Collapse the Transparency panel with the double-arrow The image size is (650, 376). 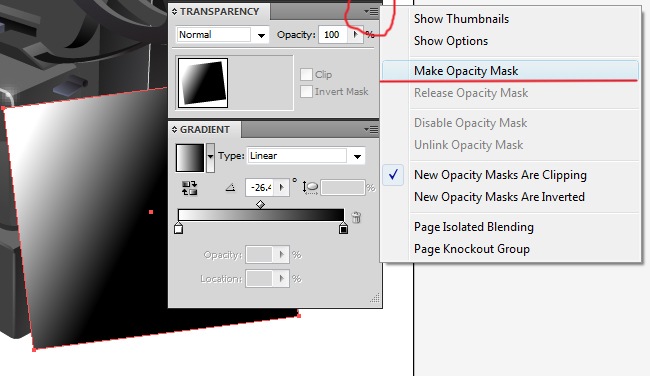[x=175, y=12]
